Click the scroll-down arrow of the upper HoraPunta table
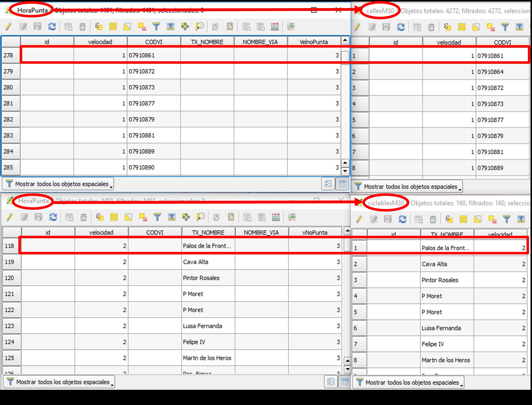This screenshot has height=405, width=532. 345,171
